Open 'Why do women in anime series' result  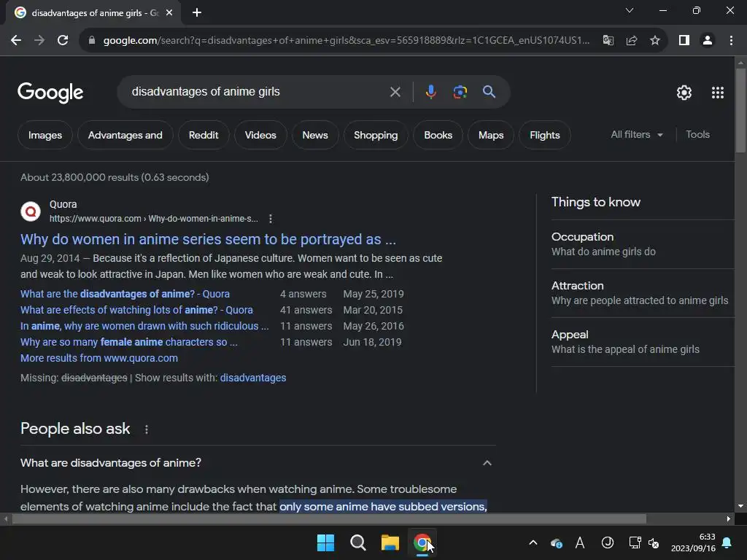[208, 239]
